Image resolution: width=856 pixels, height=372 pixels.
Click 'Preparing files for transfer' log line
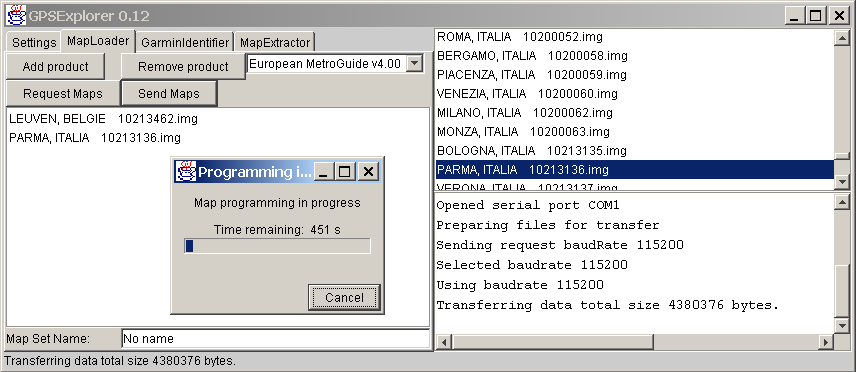(548, 225)
